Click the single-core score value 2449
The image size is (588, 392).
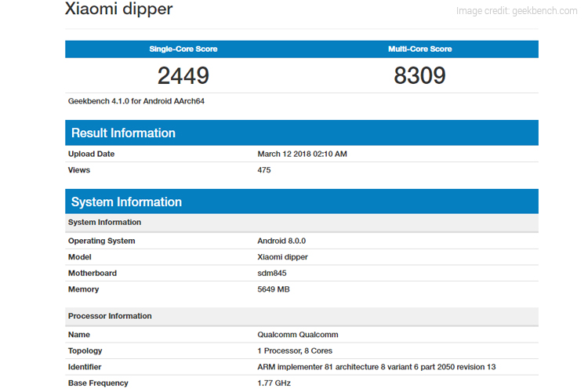point(183,76)
